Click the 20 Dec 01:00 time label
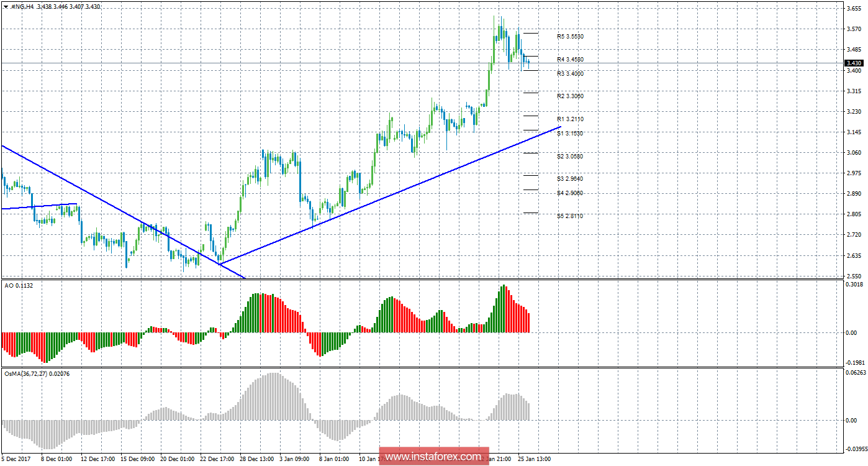Screen dimensions: 868x466 pyautogui.click(x=178, y=459)
